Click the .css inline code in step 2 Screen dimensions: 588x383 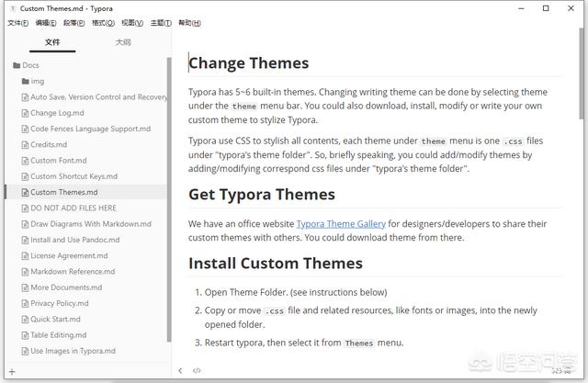(x=274, y=311)
